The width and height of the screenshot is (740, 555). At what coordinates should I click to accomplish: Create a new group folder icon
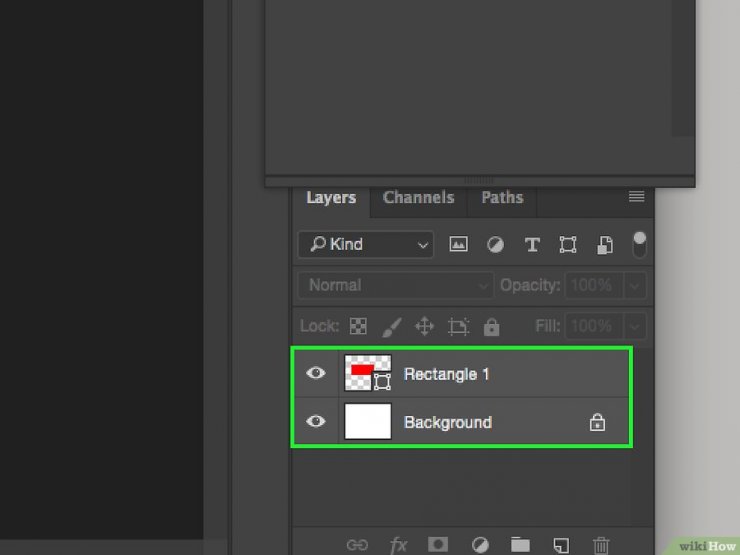(x=520, y=545)
